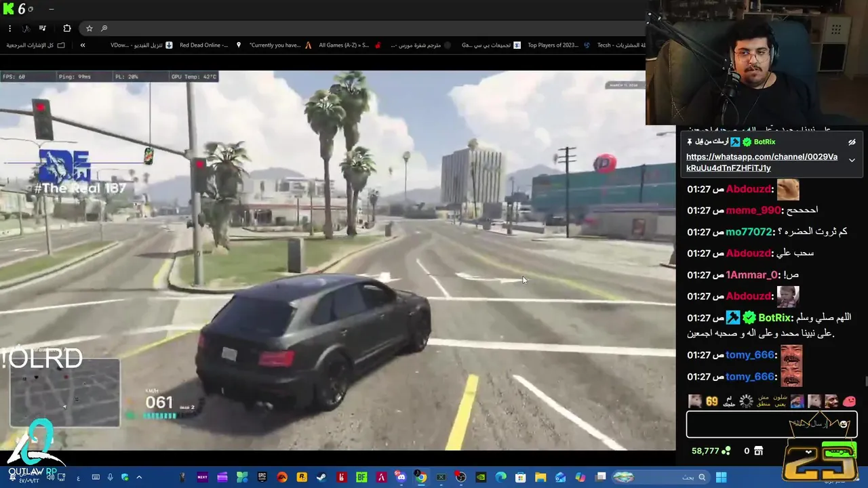The height and width of the screenshot is (488, 868).
Task: Open the EA app from the taskbar
Action: pos(282,477)
